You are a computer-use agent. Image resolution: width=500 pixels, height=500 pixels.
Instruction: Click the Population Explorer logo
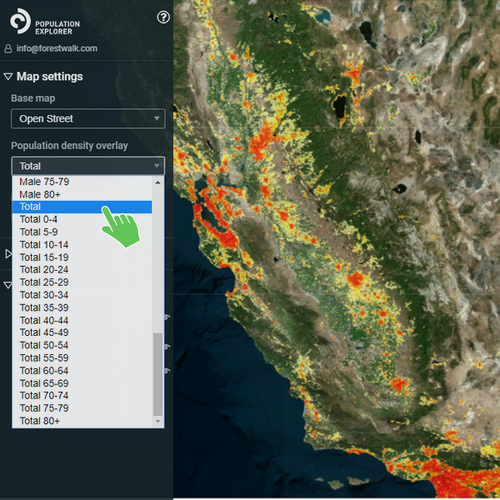[x=45, y=22]
